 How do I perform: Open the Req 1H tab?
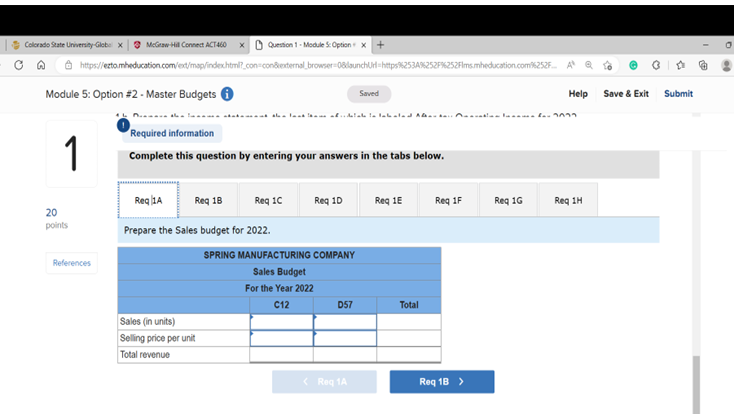coord(568,200)
